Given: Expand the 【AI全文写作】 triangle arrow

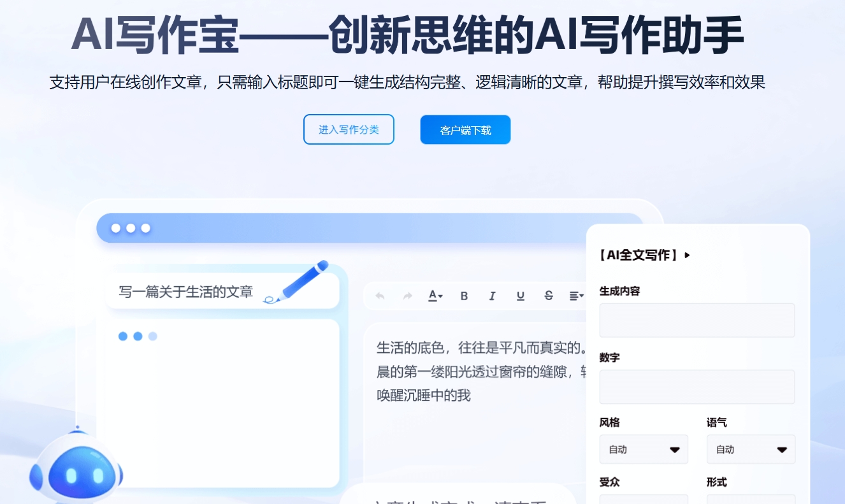Looking at the screenshot, I should click(x=687, y=255).
